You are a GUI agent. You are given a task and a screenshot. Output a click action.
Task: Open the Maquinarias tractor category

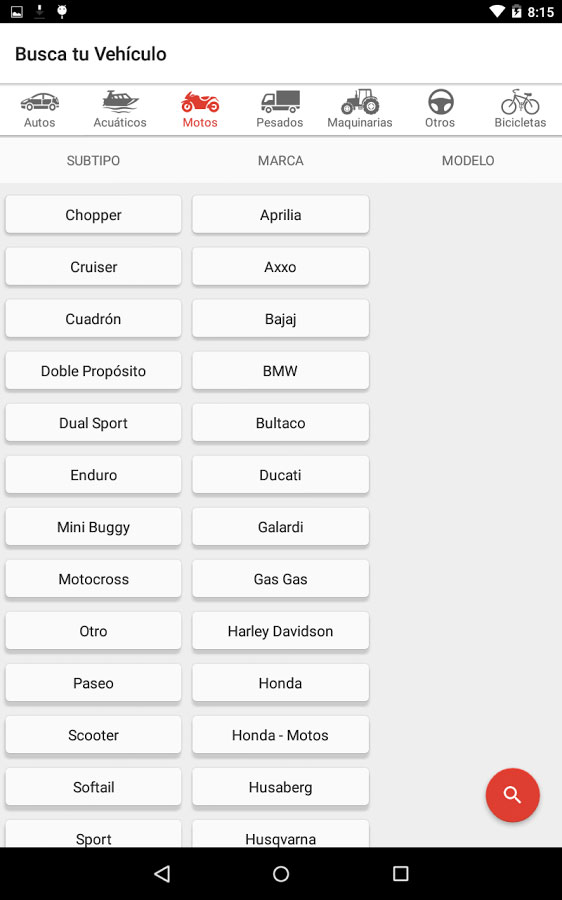pos(360,101)
